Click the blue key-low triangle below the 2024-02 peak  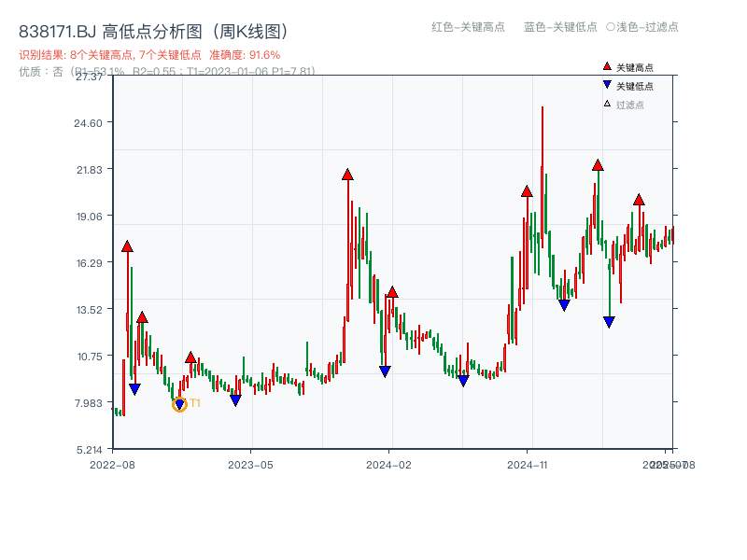click(x=384, y=371)
